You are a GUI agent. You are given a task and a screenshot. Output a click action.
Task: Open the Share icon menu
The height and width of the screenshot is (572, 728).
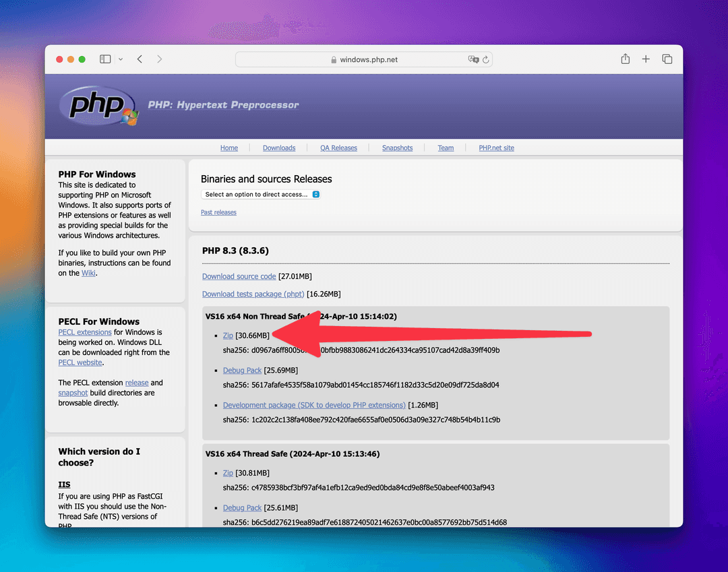pyautogui.click(x=625, y=59)
